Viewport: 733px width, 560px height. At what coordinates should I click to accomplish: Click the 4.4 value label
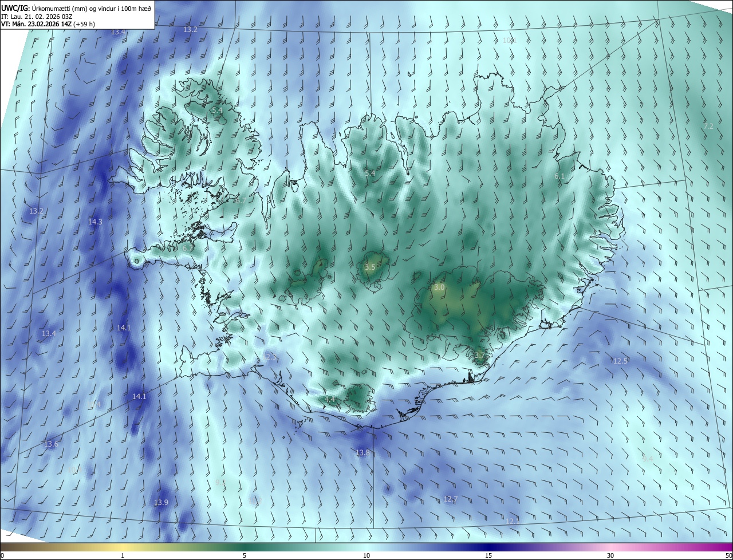coord(329,399)
